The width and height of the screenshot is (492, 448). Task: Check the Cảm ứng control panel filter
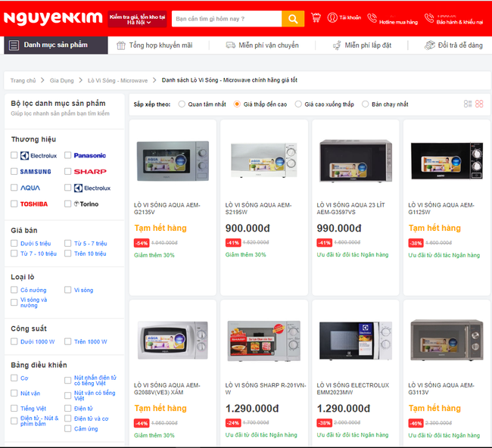coord(68,428)
